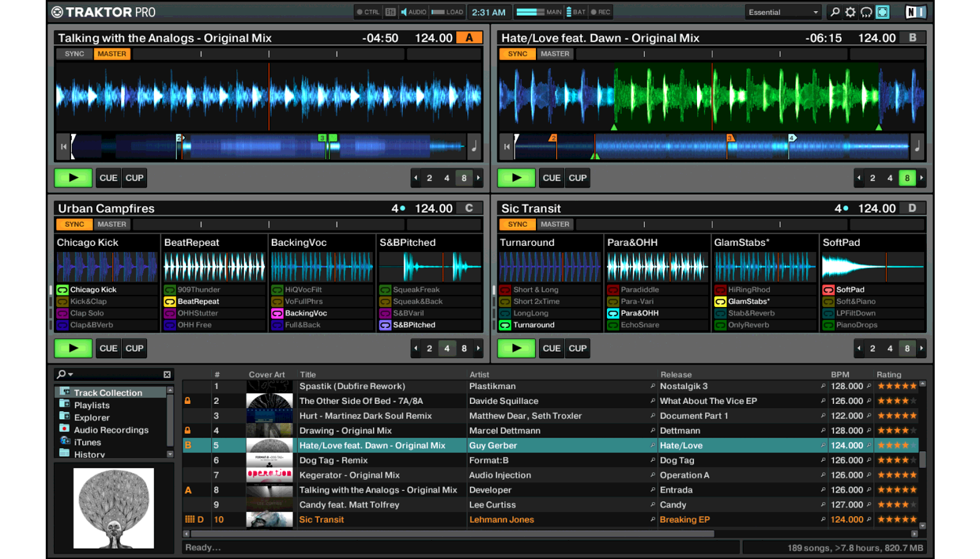Image resolution: width=980 pixels, height=559 pixels.
Task: Open preferences with the gear icon
Action: click(x=850, y=12)
